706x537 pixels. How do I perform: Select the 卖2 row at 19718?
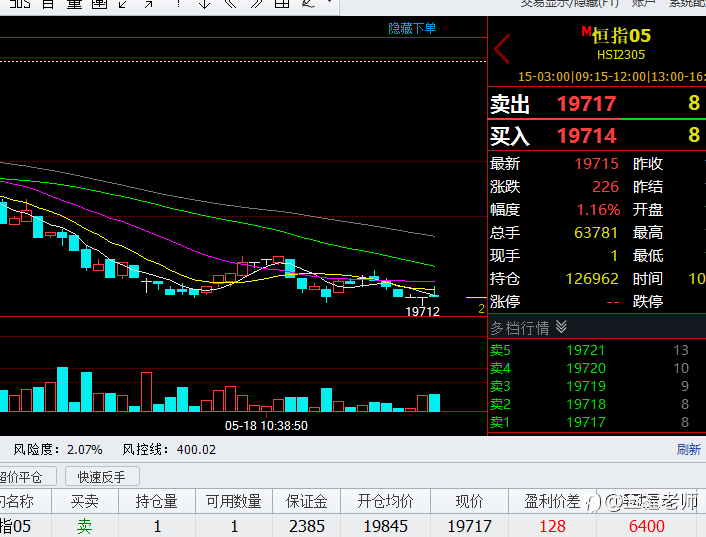click(x=597, y=404)
